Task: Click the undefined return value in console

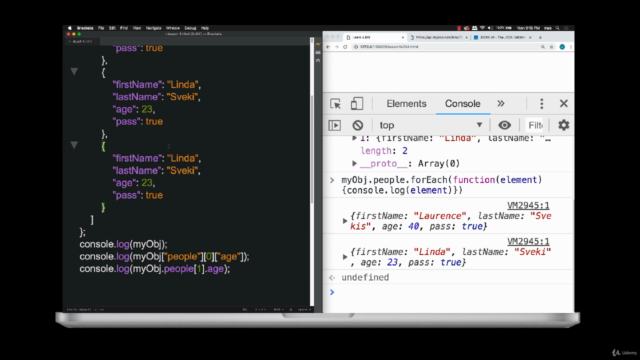Action: click(365, 278)
